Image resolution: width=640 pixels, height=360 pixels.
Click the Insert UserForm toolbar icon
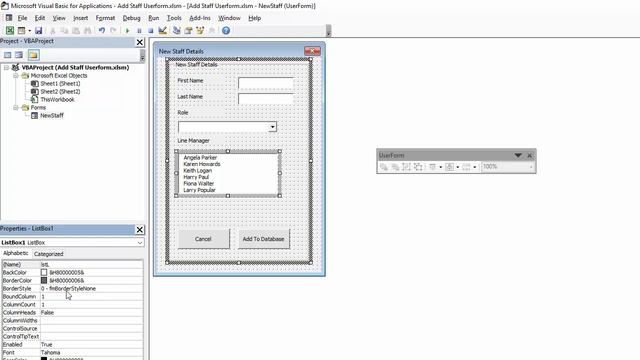(x=21, y=31)
